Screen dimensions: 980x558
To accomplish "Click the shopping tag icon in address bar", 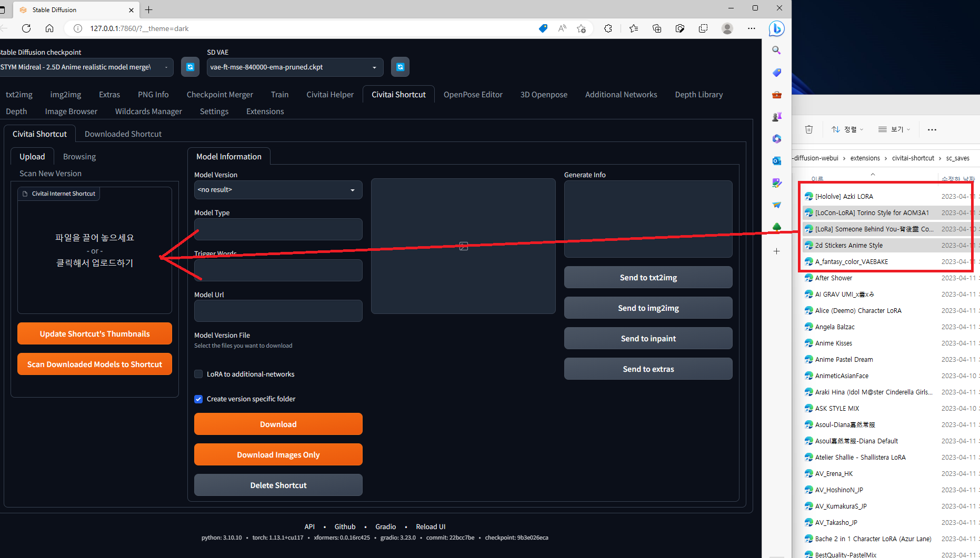I will (543, 28).
